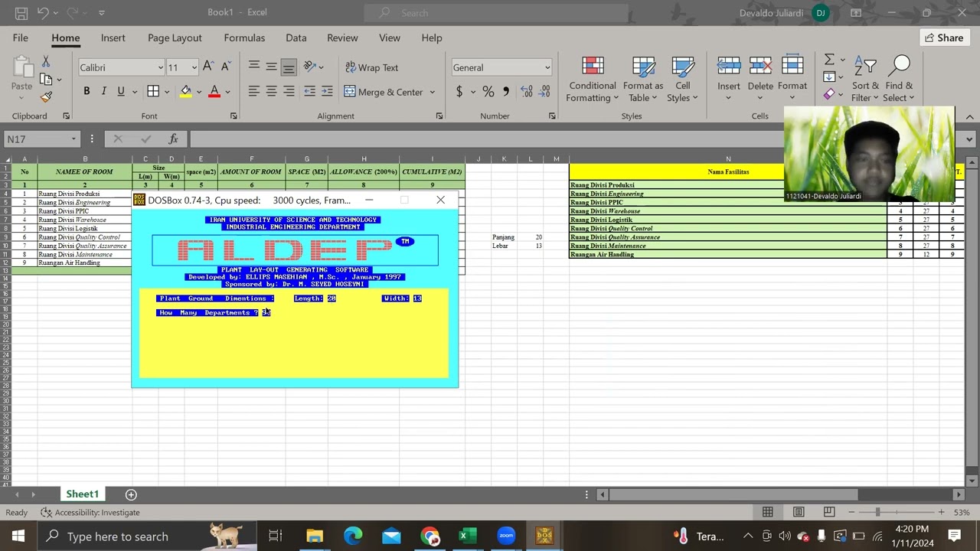The image size is (980, 551).
Task: Expand the Name Box dropdown arrow
Action: pyautogui.click(x=73, y=139)
